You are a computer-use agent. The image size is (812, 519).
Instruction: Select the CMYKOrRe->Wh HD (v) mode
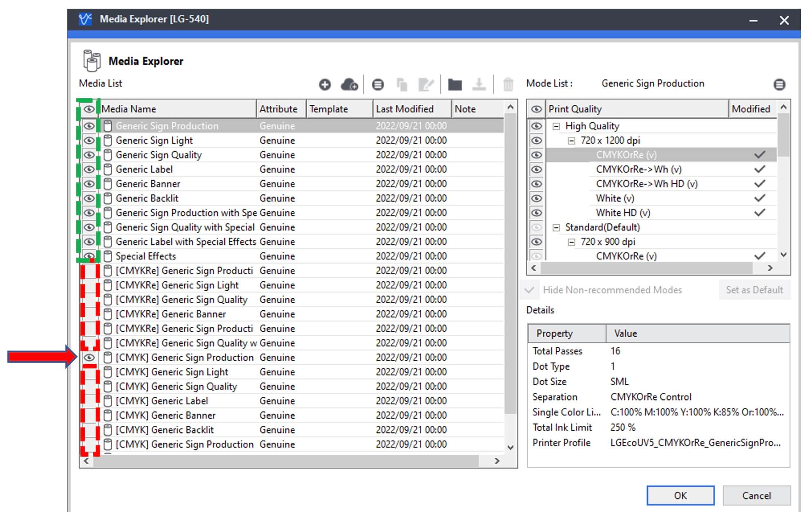[646, 184]
